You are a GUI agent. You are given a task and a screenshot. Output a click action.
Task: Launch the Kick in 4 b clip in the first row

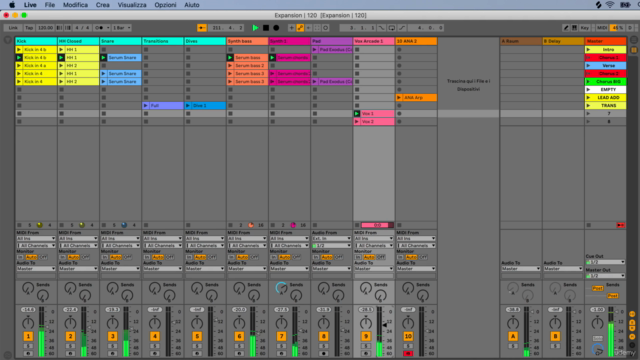19,49
